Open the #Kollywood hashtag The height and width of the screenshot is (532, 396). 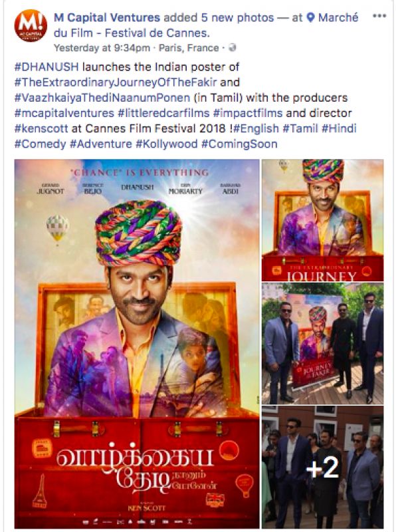pos(167,144)
